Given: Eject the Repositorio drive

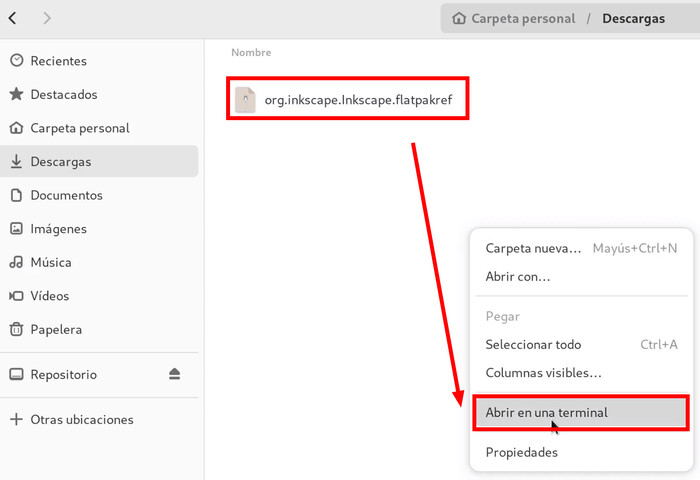Looking at the screenshot, I should [x=175, y=374].
